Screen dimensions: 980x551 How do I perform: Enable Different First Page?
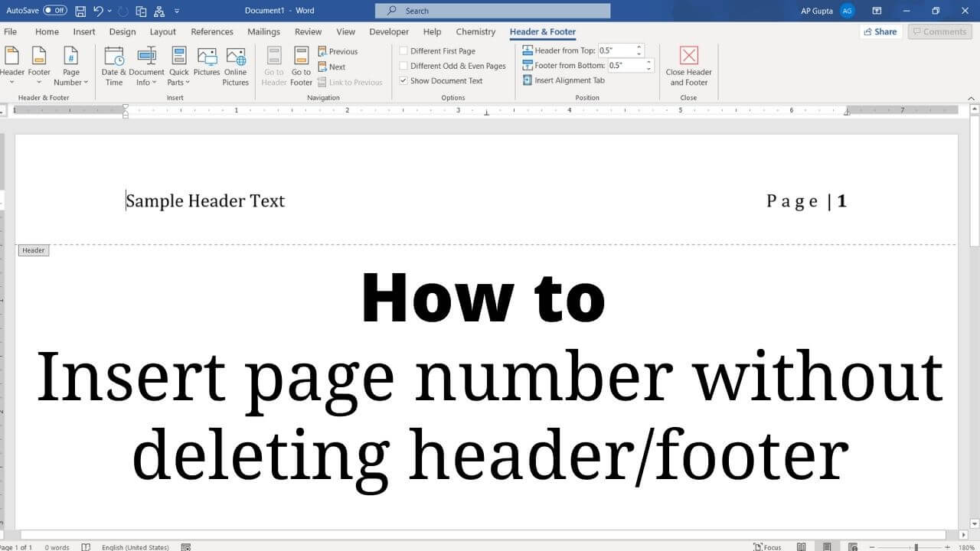click(x=403, y=51)
